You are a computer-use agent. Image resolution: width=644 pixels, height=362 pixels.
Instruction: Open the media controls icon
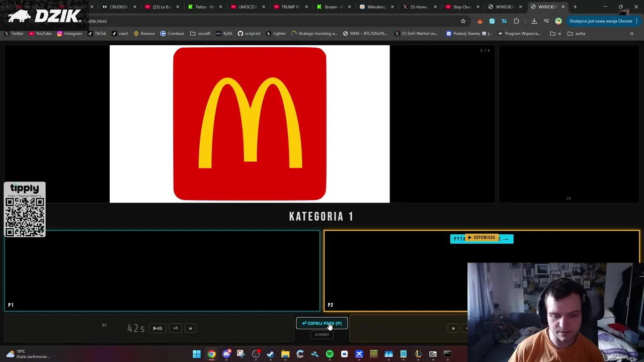click(x=546, y=21)
